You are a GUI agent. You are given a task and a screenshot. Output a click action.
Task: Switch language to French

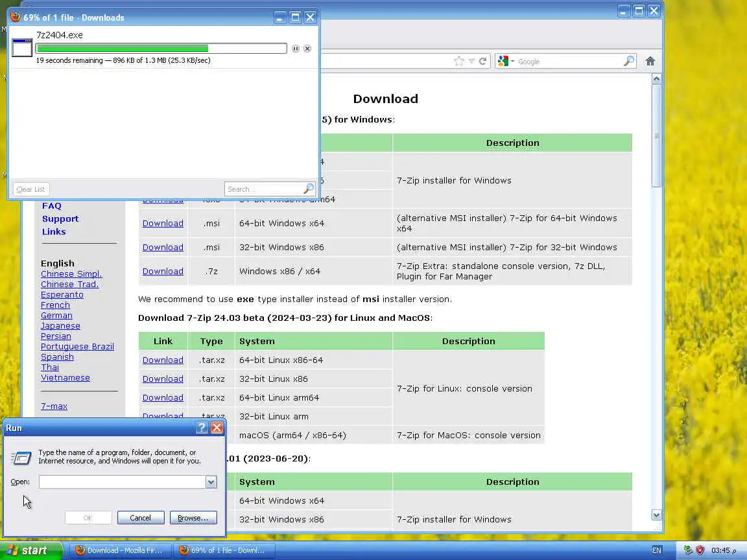click(x=55, y=305)
